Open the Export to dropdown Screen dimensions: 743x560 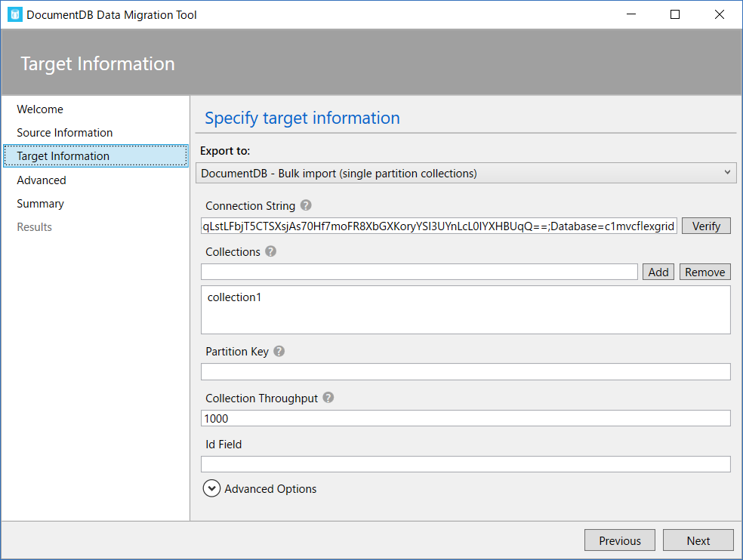tap(466, 173)
